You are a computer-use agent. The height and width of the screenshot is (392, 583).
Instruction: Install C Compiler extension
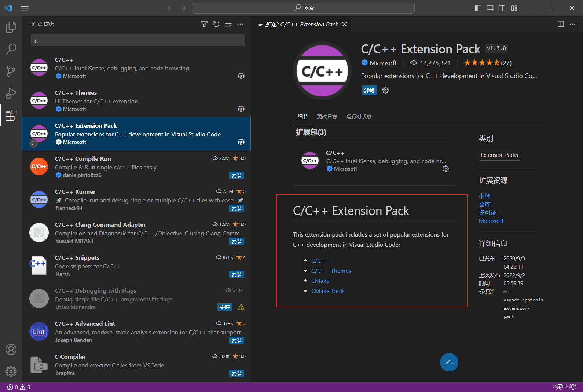(x=236, y=374)
